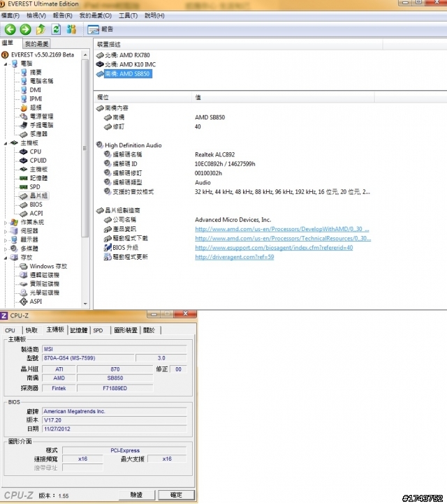Open the 我的最愛(O) menu

coord(95,15)
